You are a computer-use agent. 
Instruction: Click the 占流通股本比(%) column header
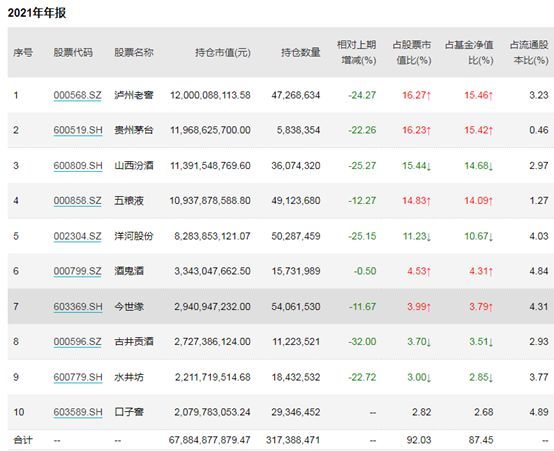point(529,53)
